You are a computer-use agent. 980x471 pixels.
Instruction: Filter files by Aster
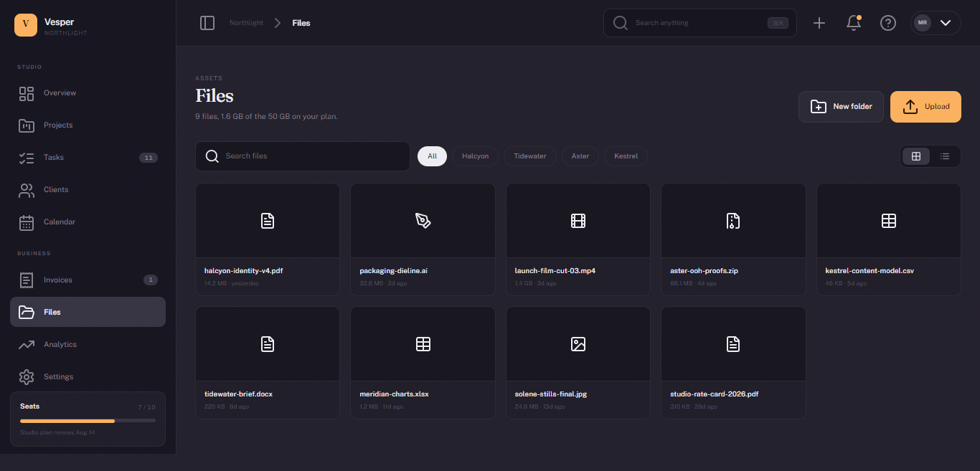point(580,156)
